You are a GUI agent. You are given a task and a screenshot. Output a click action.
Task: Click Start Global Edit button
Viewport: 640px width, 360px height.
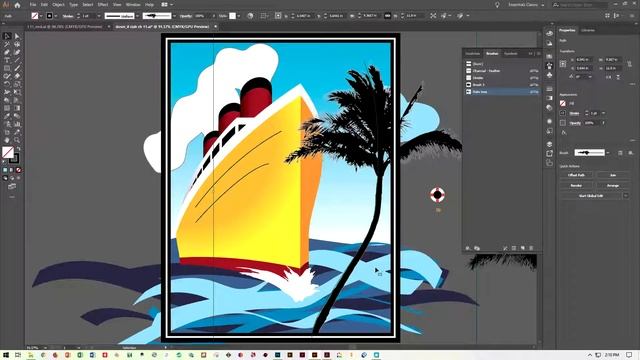(x=591, y=196)
